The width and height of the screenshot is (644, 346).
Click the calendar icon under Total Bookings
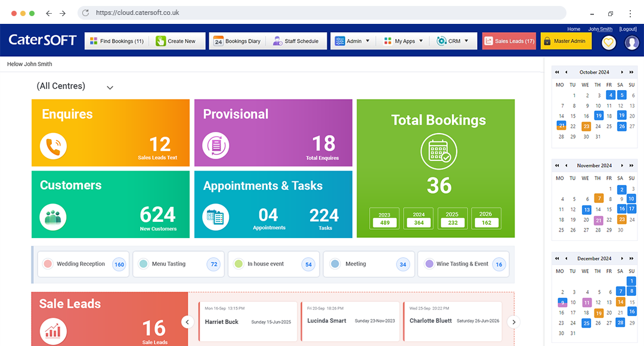click(x=439, y=152)
